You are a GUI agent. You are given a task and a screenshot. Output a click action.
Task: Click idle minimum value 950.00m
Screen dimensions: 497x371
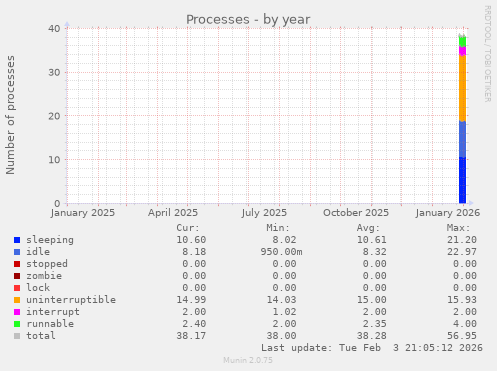point(281,252)
